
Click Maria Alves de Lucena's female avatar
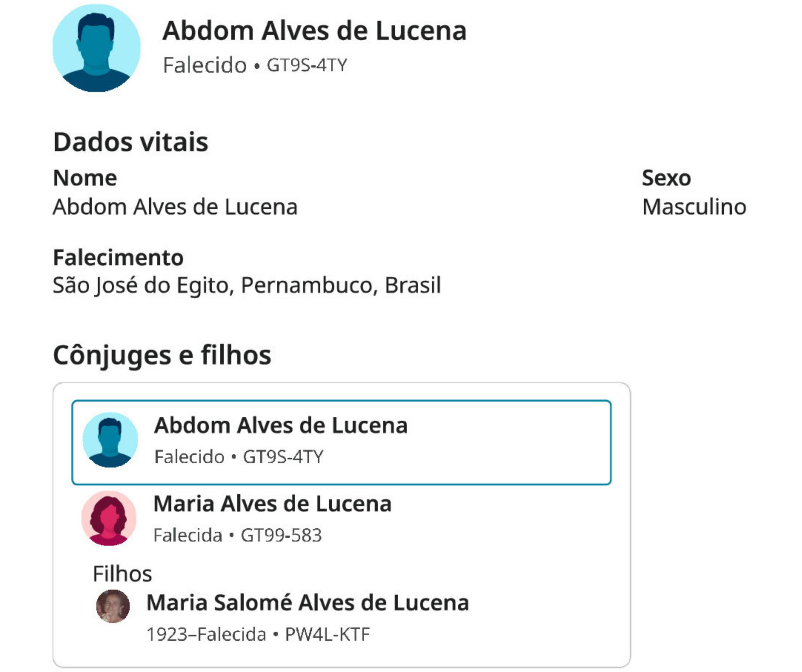click(109, 518)
